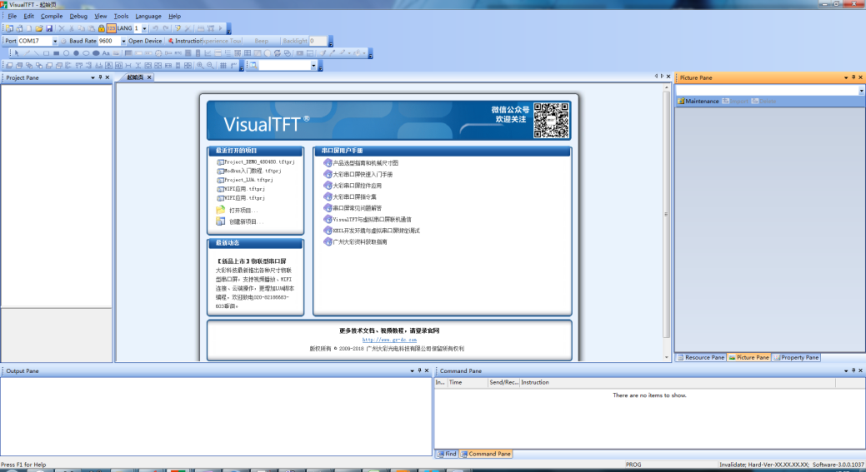866x472 pixels.
Task: Toggle auto-hide pin on Project Pane
Action: coord(99,77)
